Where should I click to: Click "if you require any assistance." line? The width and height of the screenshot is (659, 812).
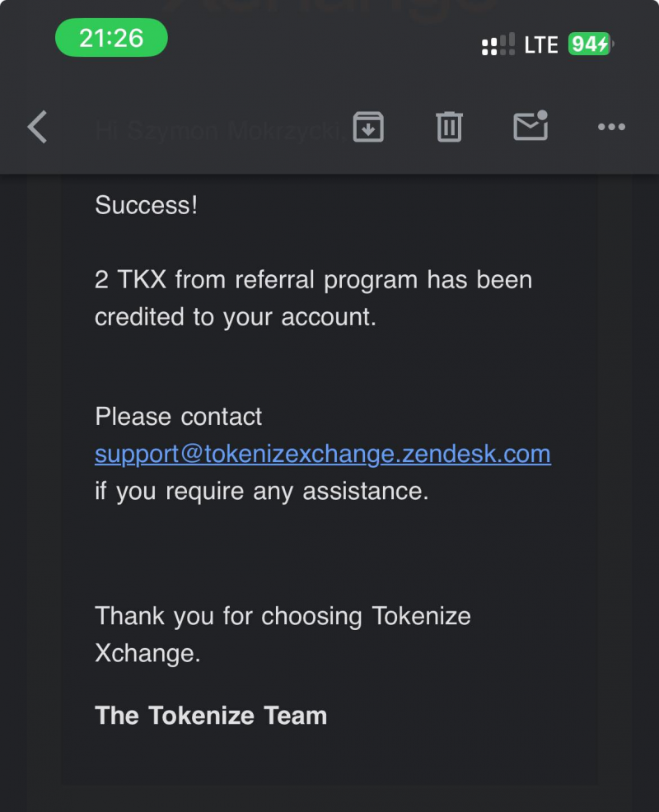[x=261, y=492]
